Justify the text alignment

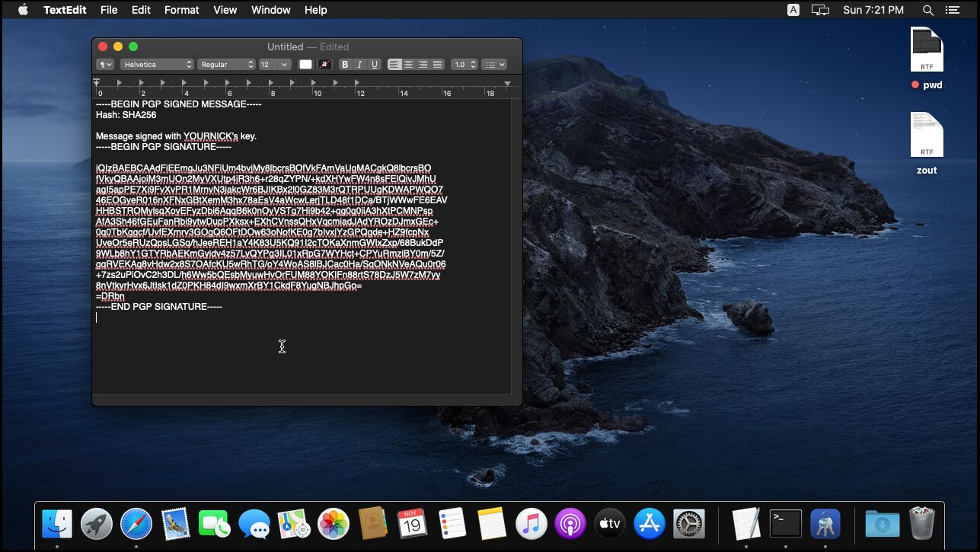pos(438,65)
